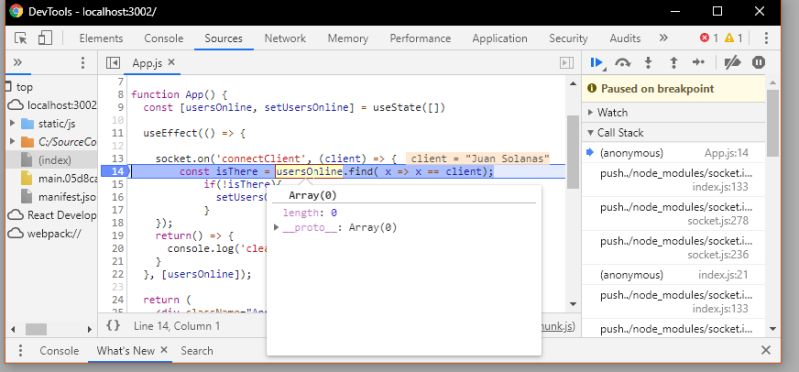Click the navigator horizontal scrollbar thumb
This screenshot has width=799, height=372.
tap(36, 329)
